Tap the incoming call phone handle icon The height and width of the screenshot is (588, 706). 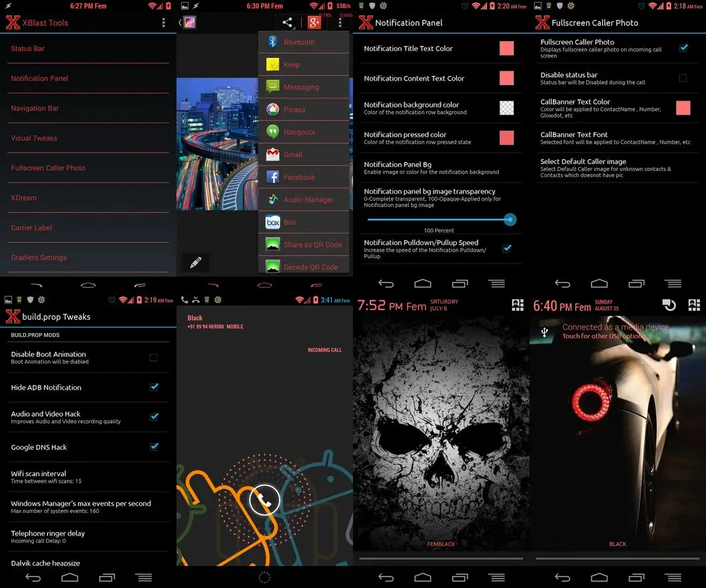coord(264,499)
